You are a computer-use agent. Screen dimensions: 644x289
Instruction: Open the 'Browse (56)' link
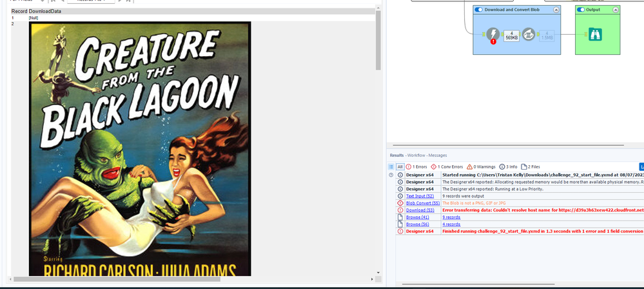[418, 224]
